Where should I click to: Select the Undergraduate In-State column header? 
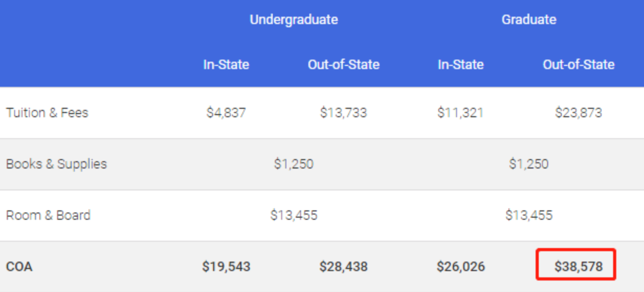pos(226,65)
